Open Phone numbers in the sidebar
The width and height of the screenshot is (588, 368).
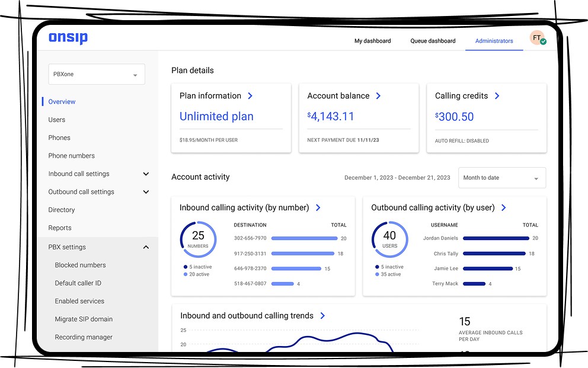pyautogui.click(x=71, y=156)
